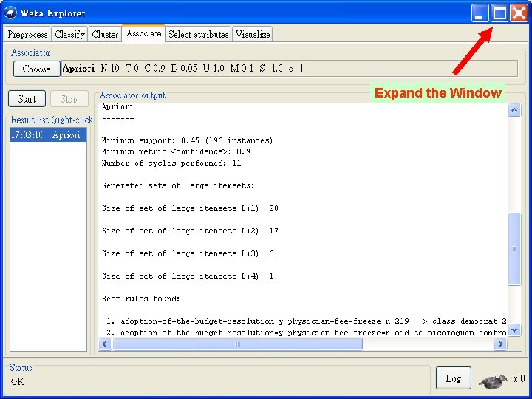Click rule 1 adoption-of-the-budget-resolution line
This screenshot has width=532, height=399.
306,321
